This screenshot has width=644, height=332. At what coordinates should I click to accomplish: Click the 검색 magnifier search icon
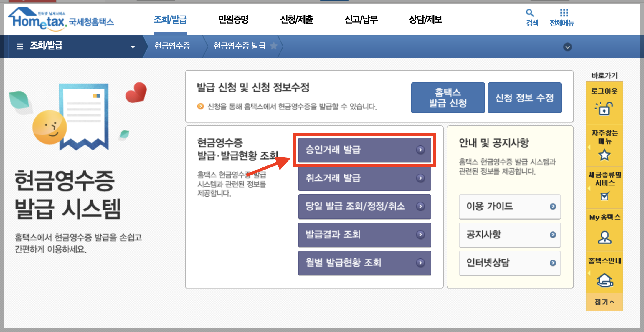click(x=530, y=13)
